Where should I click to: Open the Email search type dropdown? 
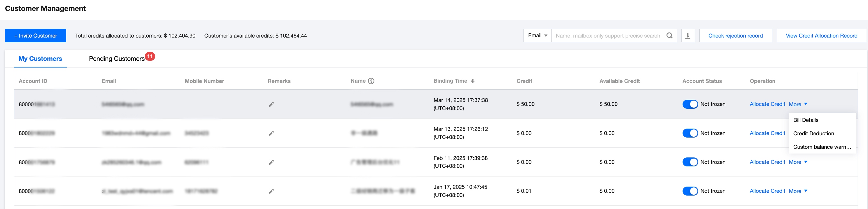pos(538,36)
